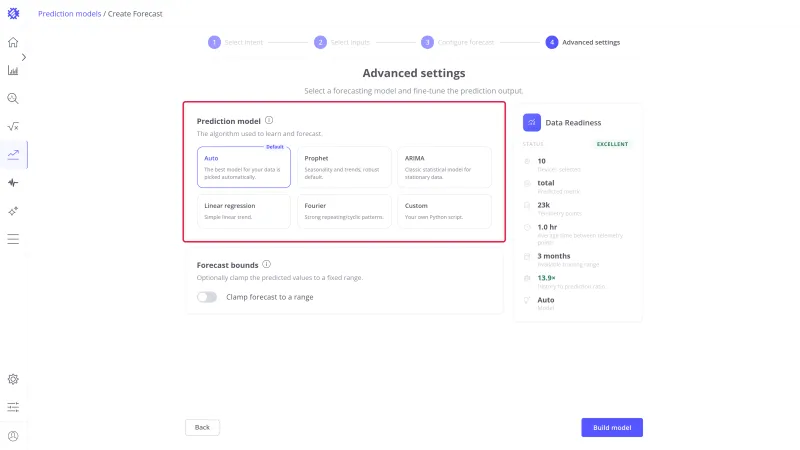Click the Data Readiness heading
The height and width of the screenshot is (450, 800).
573,122
